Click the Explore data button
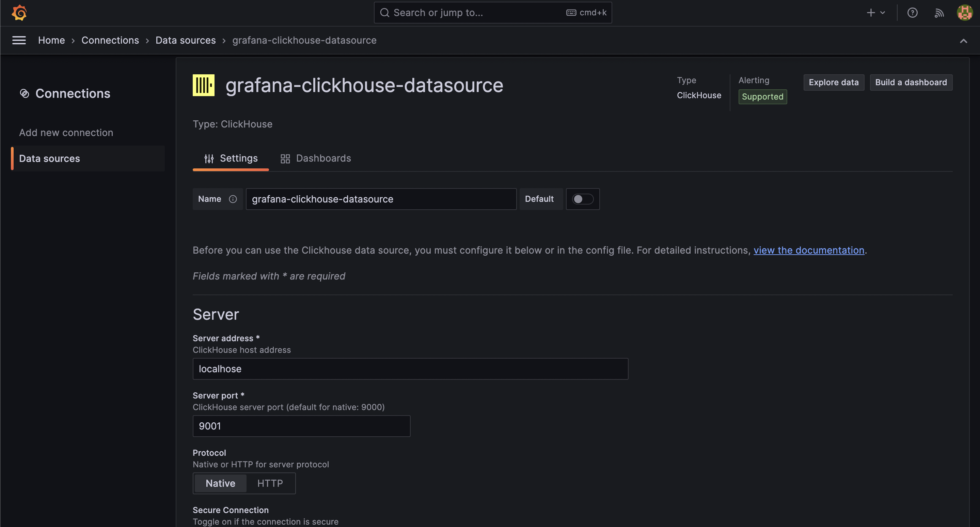The width and height of the screenshot is (980, 527). point(833,82)
